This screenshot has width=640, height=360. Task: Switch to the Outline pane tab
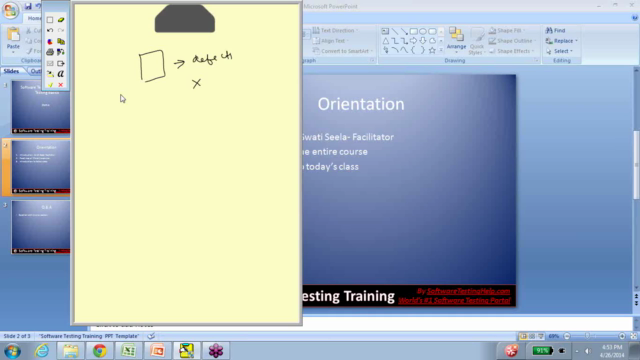(35, 71)
